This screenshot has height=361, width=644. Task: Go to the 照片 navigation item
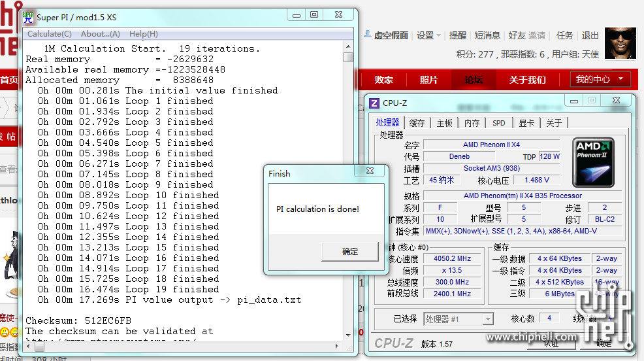428,80
